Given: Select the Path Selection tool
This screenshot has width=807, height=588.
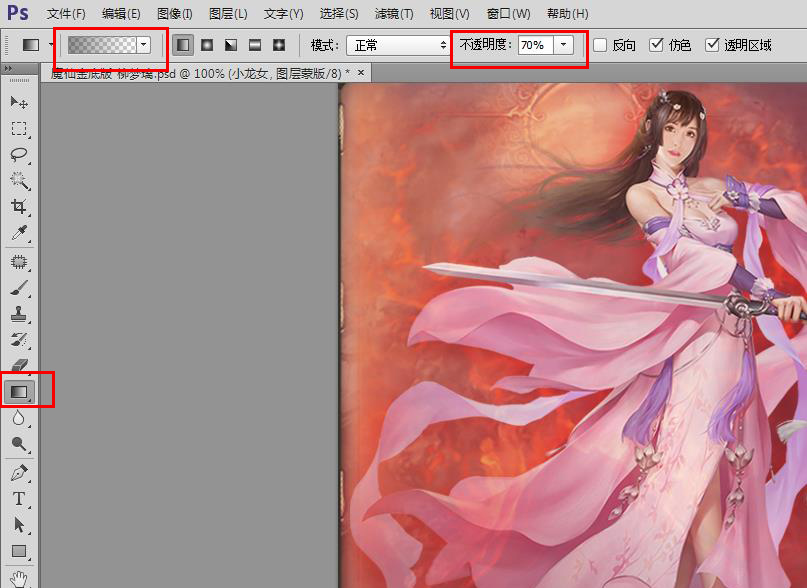Looking at the screenshot, I should tap(19, 525).
